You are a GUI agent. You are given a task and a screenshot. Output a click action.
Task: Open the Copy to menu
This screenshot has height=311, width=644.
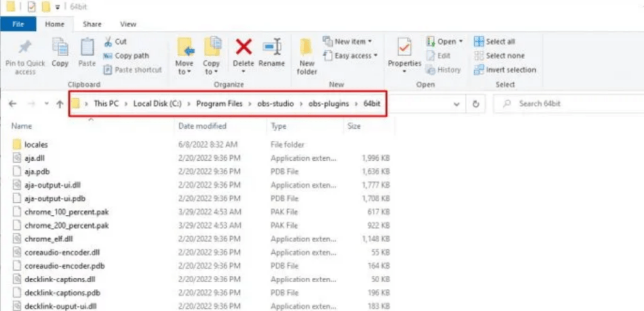pos(211,56)
